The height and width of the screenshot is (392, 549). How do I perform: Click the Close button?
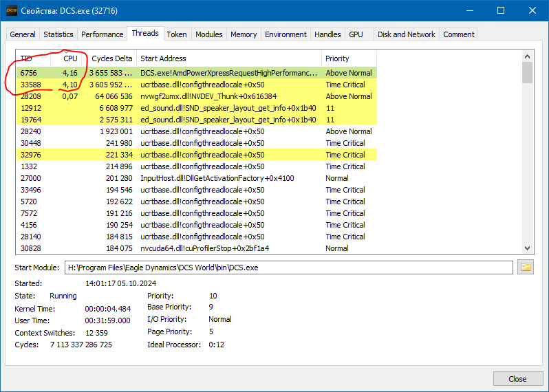(x=518, y=379)
